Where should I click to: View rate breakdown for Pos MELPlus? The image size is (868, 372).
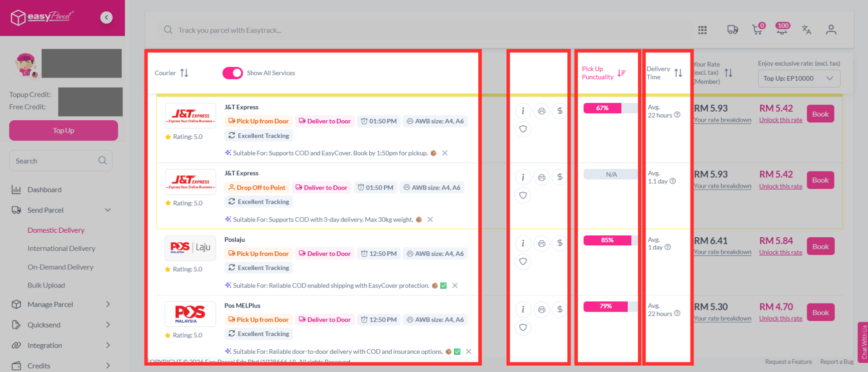723,319
